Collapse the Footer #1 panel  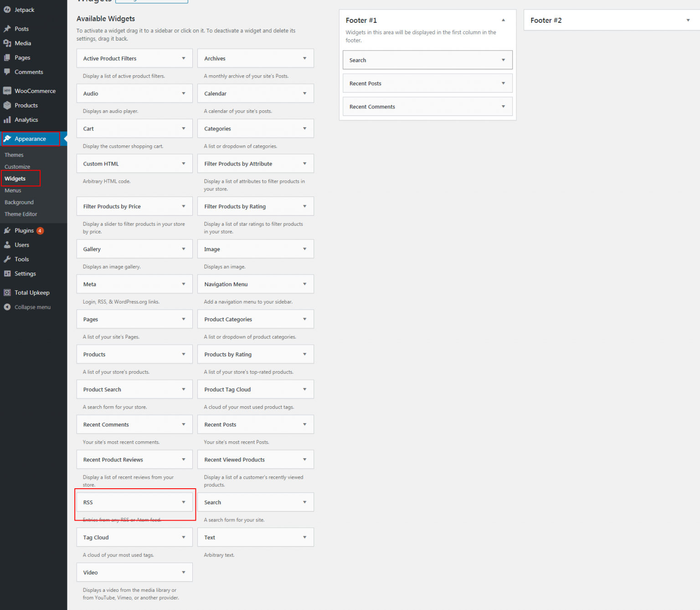coord(503,20)
